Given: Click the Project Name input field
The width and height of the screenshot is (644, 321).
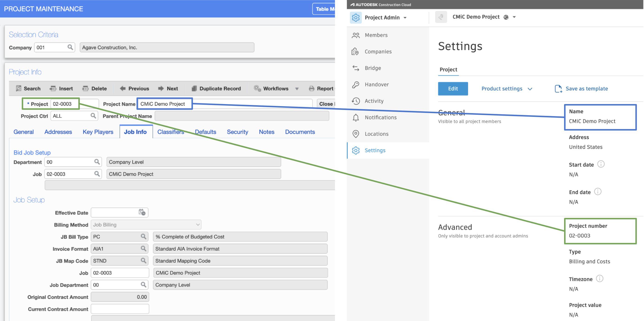Looking at the screenshot, I should [225, 104].
